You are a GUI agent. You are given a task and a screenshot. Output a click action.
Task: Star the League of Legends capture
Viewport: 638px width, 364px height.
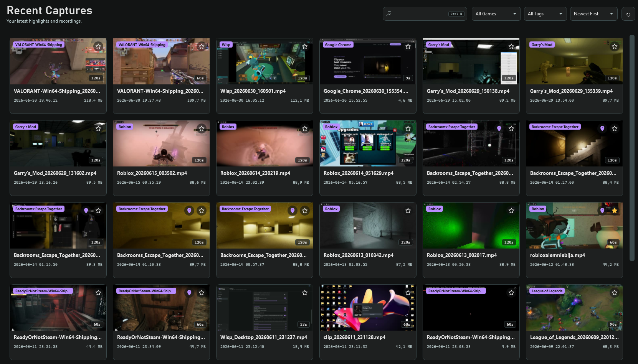(x=615, y=293)
